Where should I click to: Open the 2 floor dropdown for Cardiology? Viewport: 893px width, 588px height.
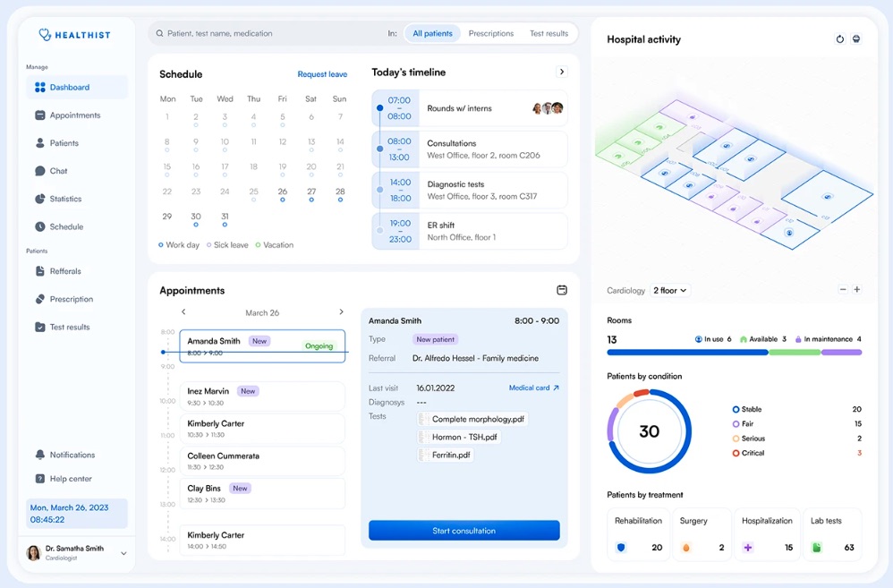(672, 290)
